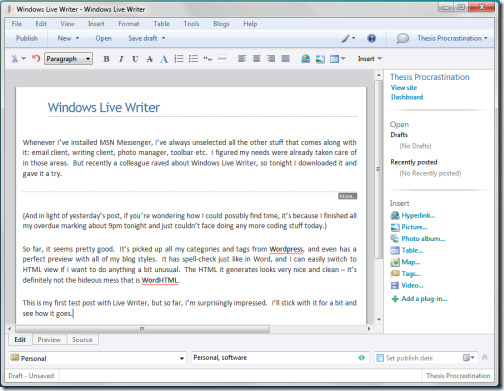Open the Dashboard link
The height and width of the screenshot is (391, 504).
407,97
